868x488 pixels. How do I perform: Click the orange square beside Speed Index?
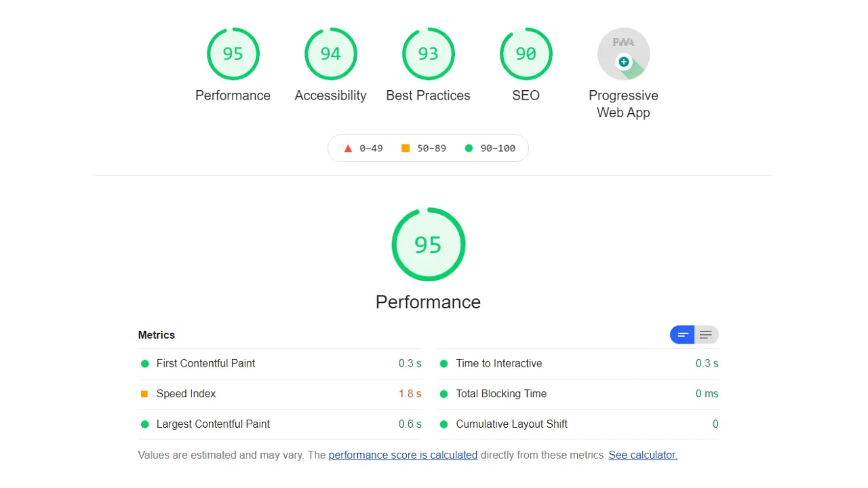click(x=144, y=393)
